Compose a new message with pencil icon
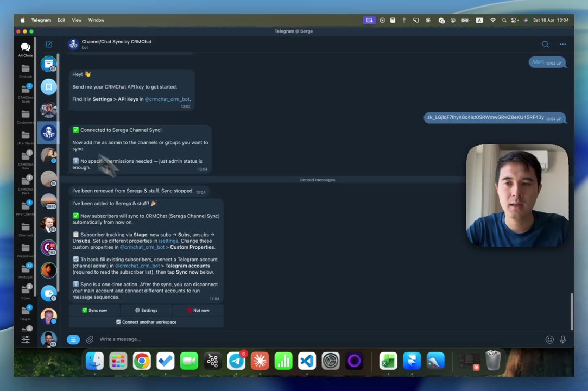The width and height of the screenshot is (588, 391). (49, 45)
